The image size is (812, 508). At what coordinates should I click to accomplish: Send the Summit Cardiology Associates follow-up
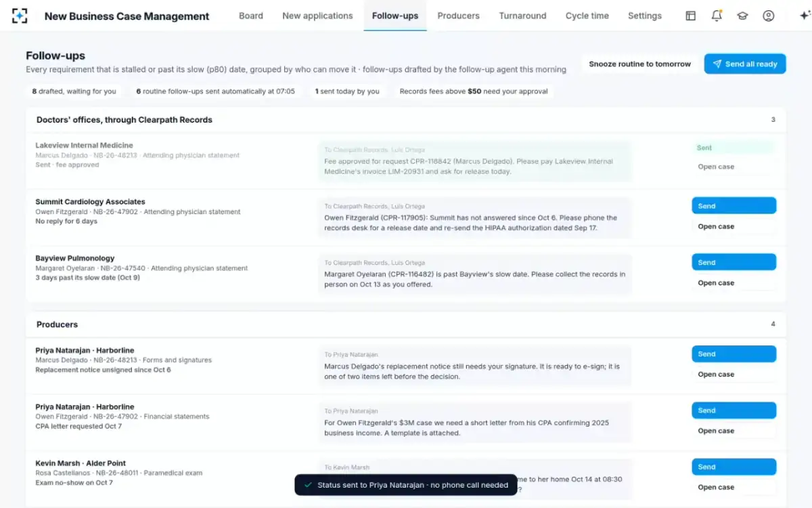pyautogui.click(x=734, y=206)
